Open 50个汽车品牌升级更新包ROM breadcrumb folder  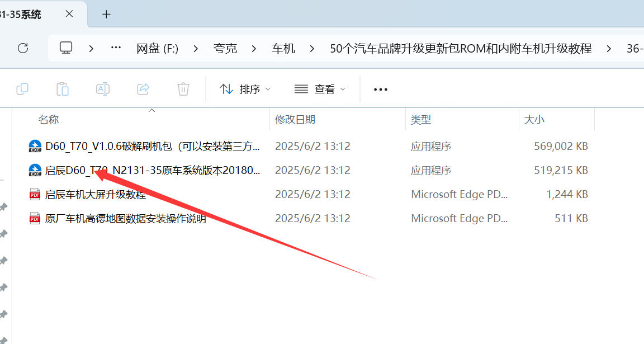point(461,49)
